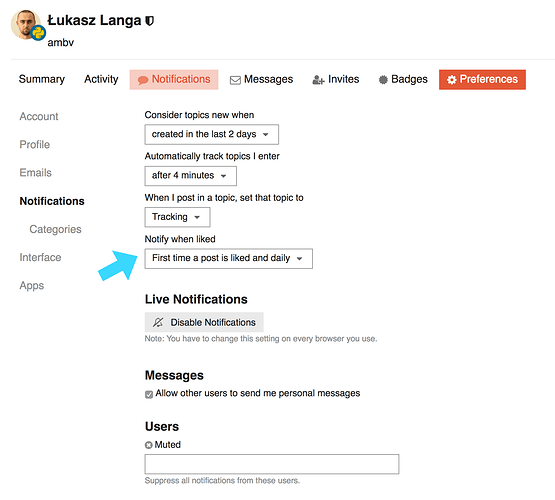This screenshot has height=500, width=555.
Task: Click the certificate icon beside Badges
Action: [383, 80]
